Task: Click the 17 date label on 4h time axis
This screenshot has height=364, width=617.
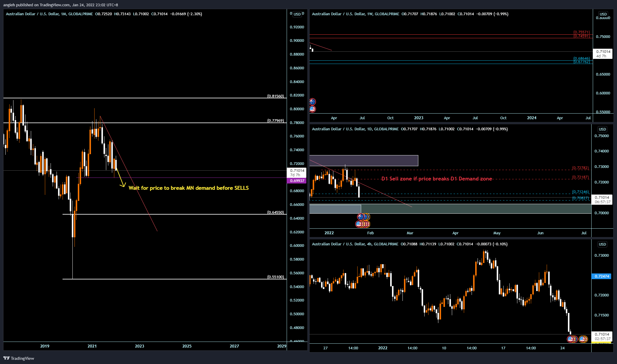Action: 503,348
